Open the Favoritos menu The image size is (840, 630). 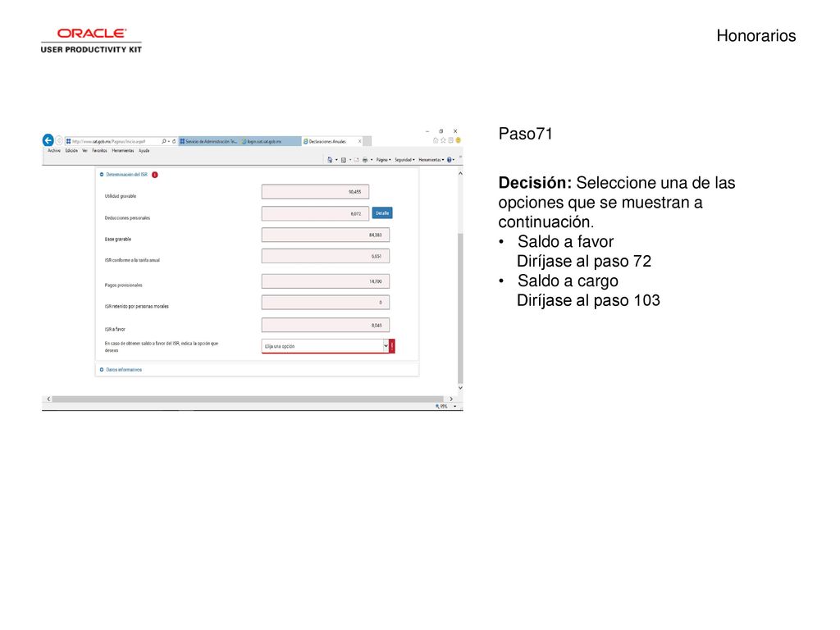tap(99, 151)
